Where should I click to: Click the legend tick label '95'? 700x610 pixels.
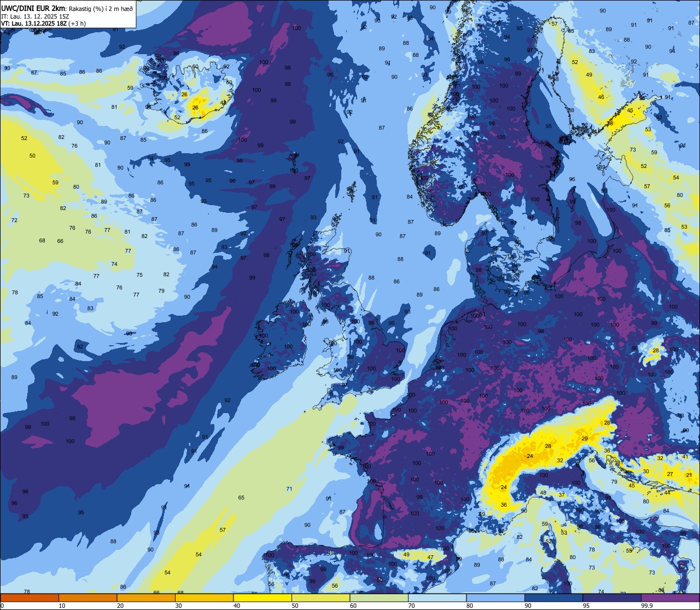(x=586, y=606)
